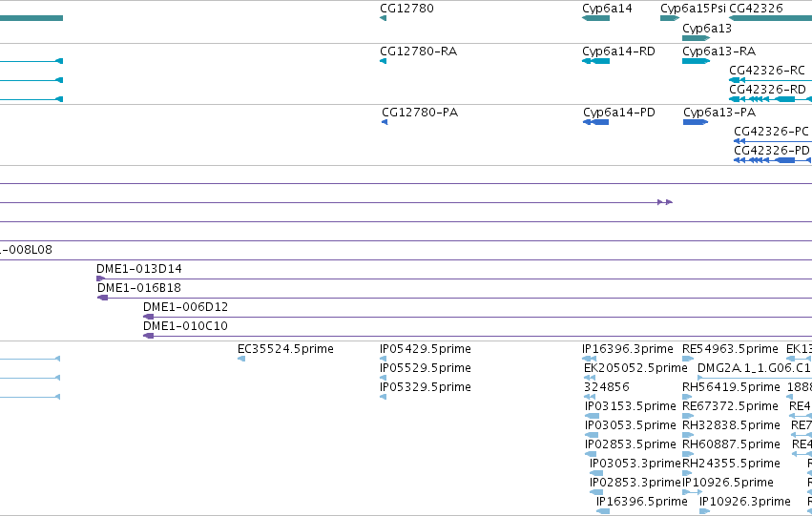The height and width of the screenshot is (516, 812).
Task: Select the CG12780 gene label
Action: [x=406, y=9]
